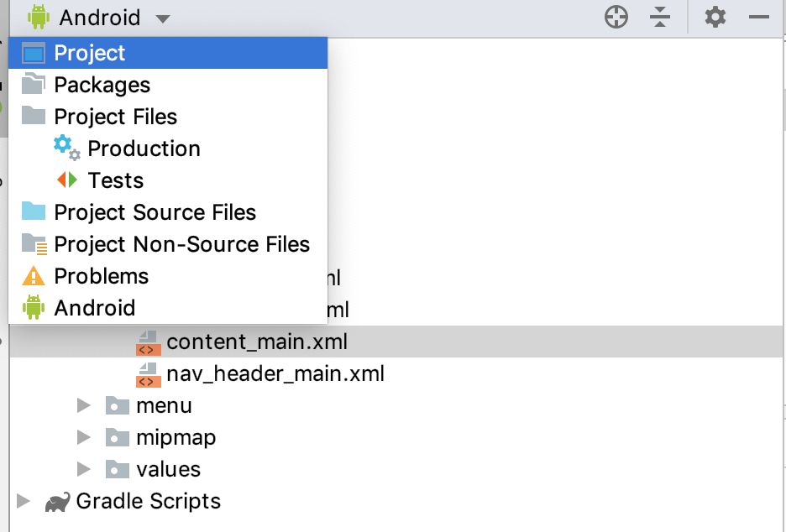Select Problems in the view list
786x532 pixels.
point(101,277)
